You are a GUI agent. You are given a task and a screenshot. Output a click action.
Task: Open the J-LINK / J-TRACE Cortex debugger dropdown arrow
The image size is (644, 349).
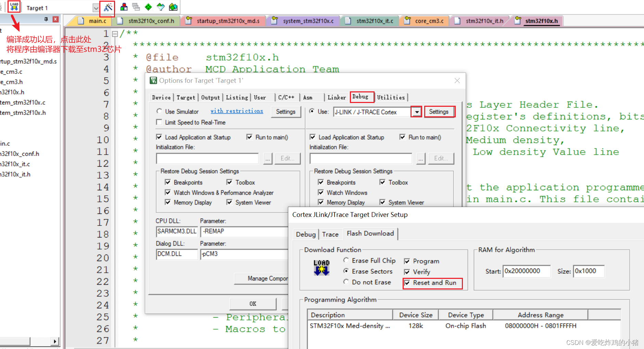[416, 112]
